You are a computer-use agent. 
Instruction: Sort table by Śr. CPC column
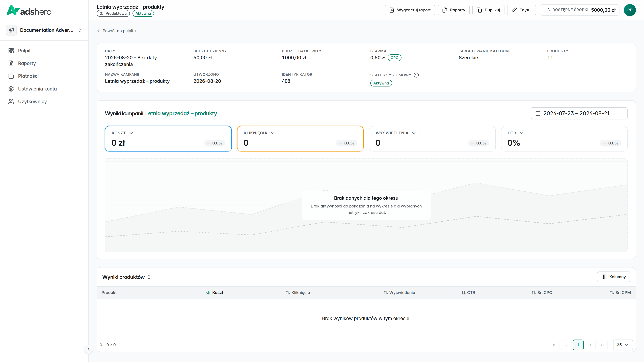coord(542,293)
